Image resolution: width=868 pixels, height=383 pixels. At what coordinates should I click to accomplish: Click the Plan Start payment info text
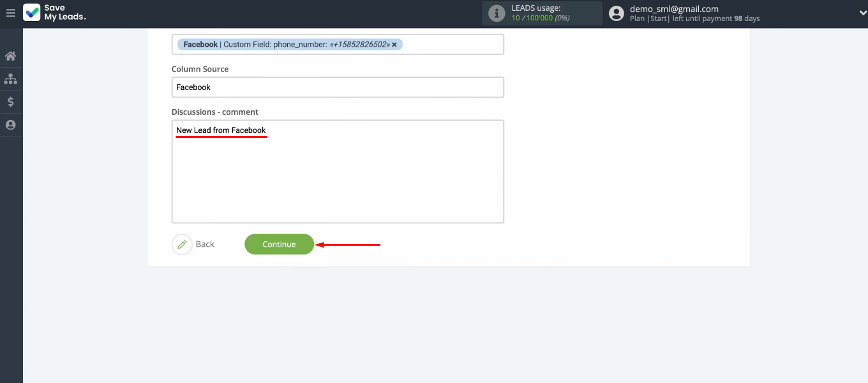(x=694, y=19)
